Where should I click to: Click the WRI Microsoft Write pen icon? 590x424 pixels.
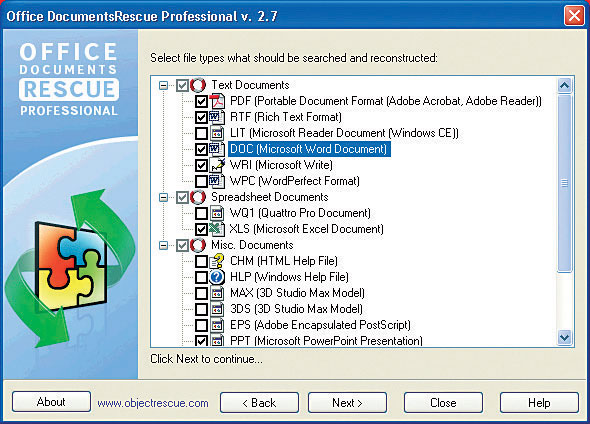(x=217, y=165)
